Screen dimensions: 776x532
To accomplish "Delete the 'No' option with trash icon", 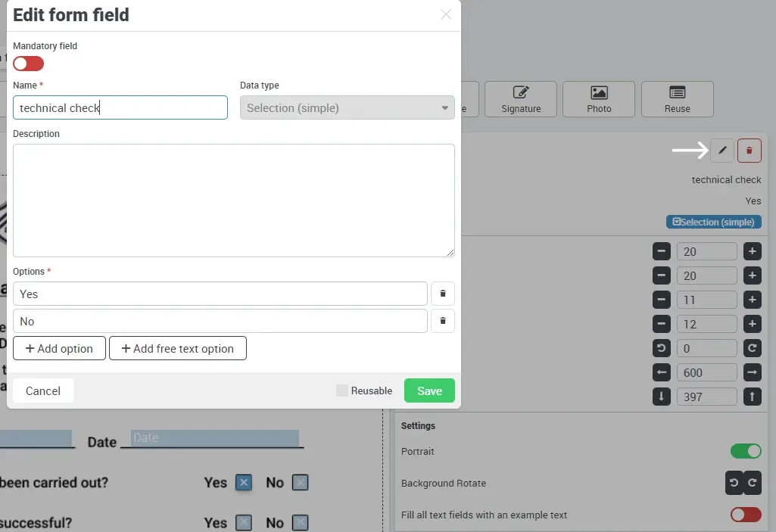I will pyautogui.click(x=443, y=321).
